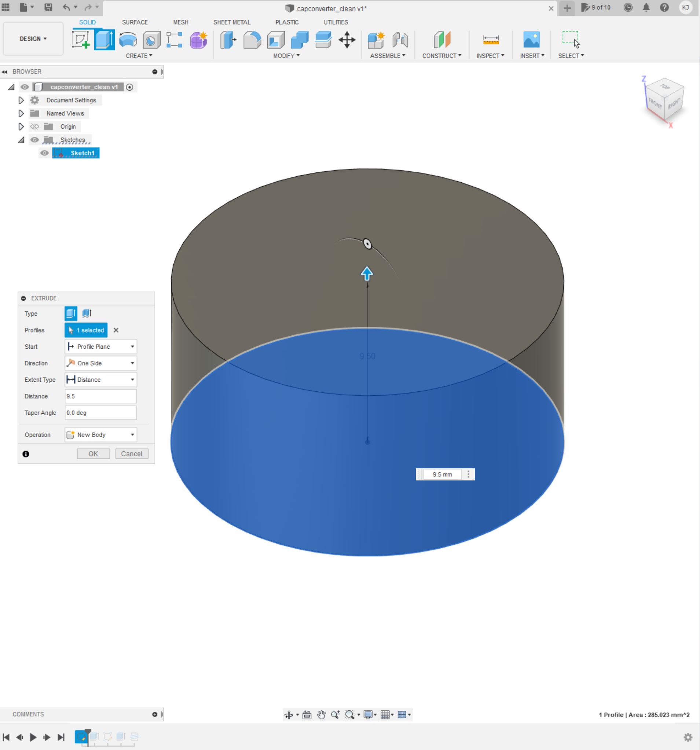Open the Offset Plane construct tool
The height and width of the screenshot is (750, 700).
tap(442, 40)
